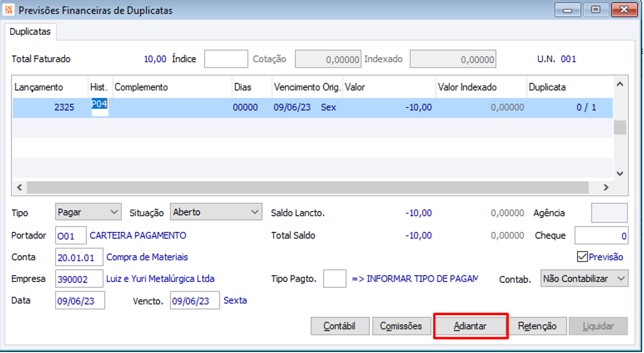Screen dimensions: 644x353
Task: Close the Previsões Financeiras de Duplicatas window
Action: (x=624, y=9)
